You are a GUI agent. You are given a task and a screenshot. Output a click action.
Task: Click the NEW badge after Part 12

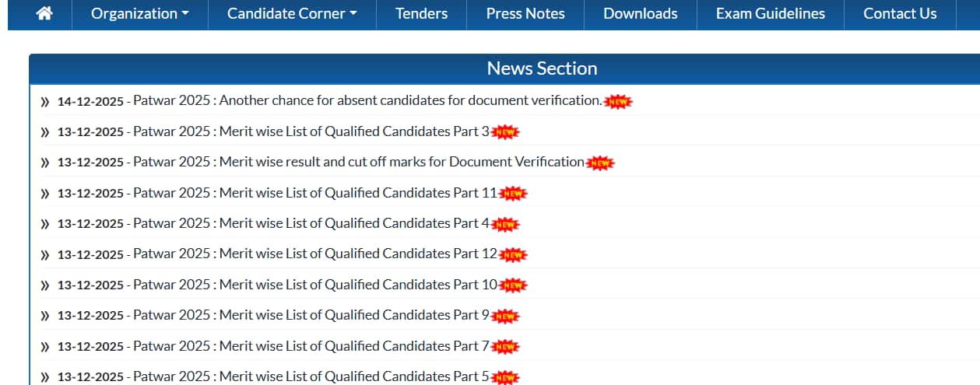point(512,254)
